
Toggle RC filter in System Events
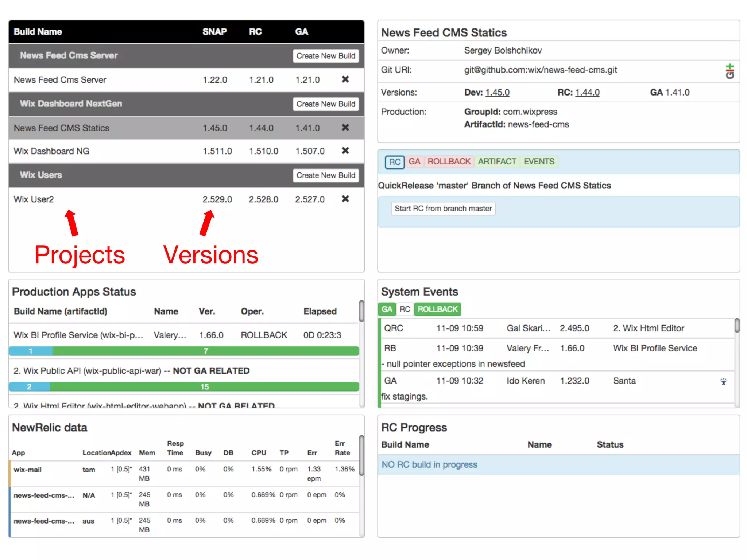click(x=405, y=310)
